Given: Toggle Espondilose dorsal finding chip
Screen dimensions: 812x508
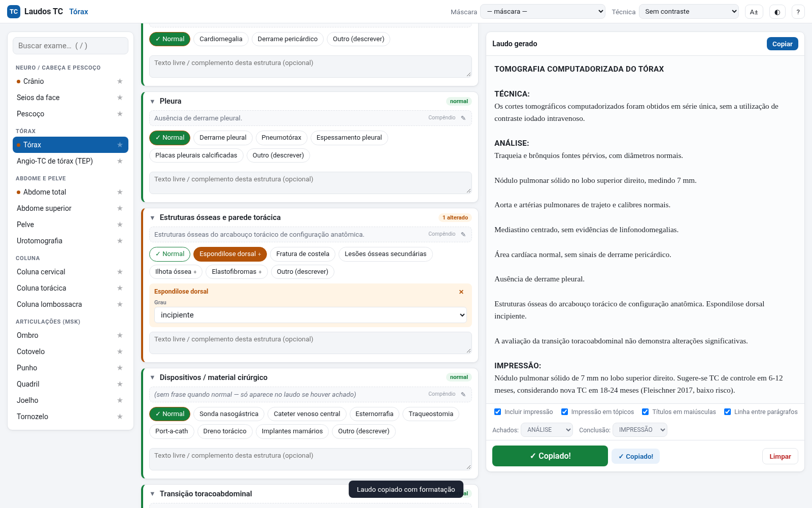Looking at the screenshot, I should coord(230,254).
